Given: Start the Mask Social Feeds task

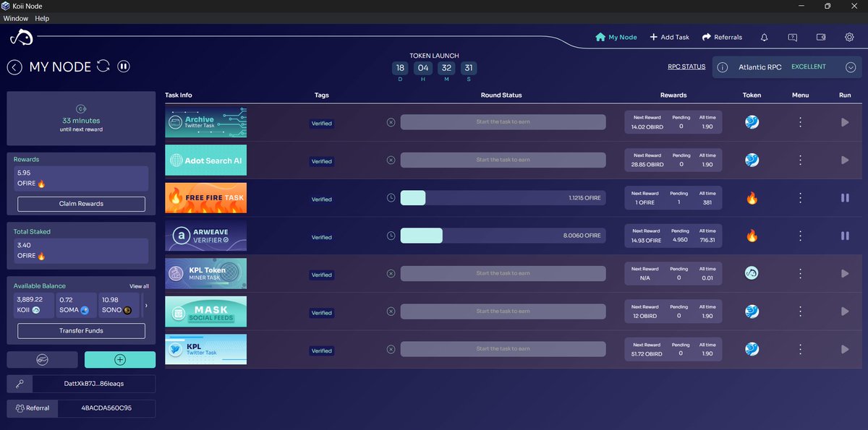Looking at the screenshot, I should pos(845,311).
